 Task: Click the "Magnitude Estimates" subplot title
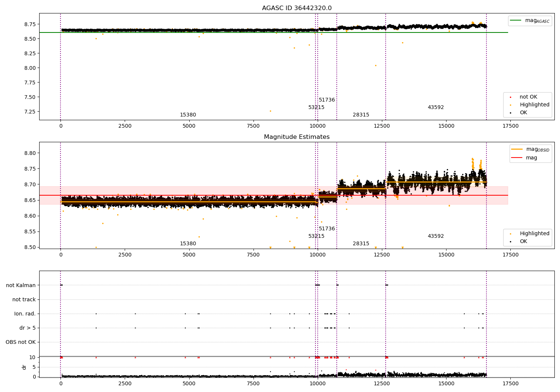[x=297, y=137]
